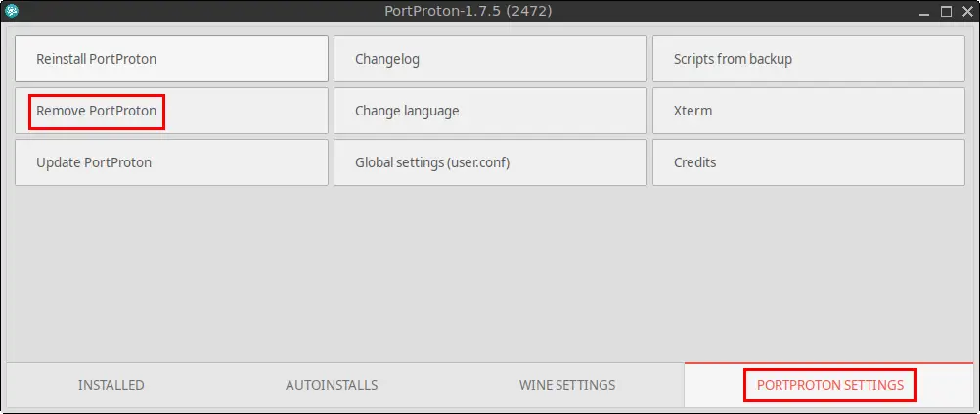980x414 pixels.
Task: Close the PortProton window
Action: tap(965, 12)
